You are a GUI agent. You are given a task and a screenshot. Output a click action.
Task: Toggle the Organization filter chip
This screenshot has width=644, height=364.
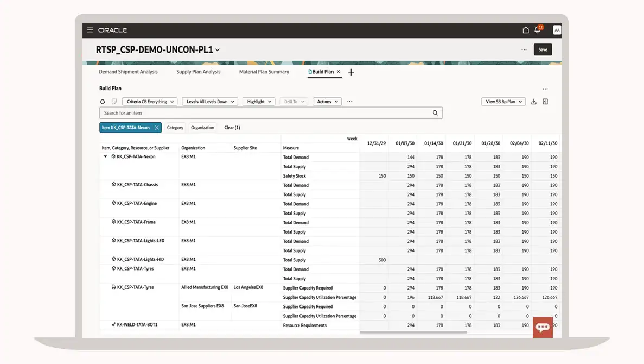[202, 128]
